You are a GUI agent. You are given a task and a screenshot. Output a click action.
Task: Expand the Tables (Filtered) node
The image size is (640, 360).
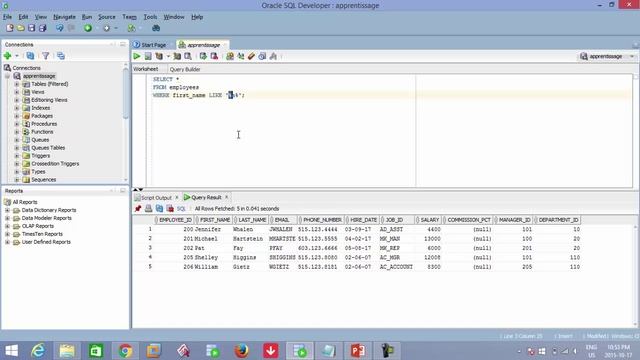click(x=17, y=84)
